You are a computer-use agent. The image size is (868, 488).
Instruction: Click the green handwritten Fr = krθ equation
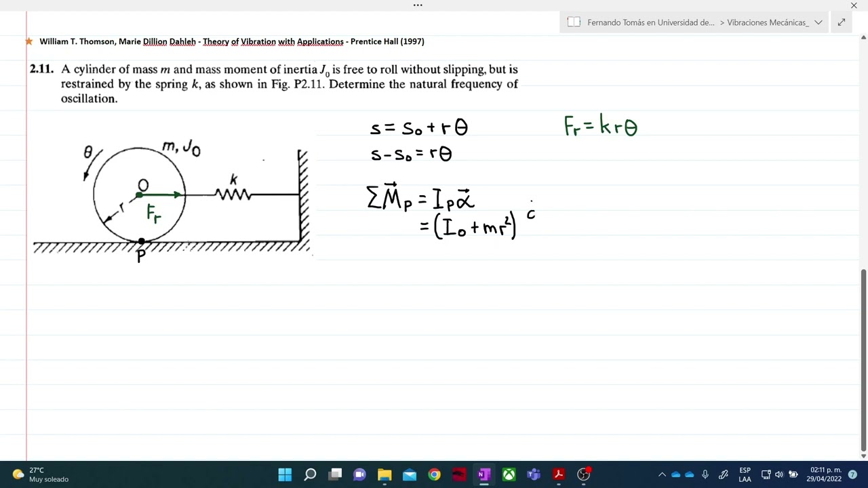coord(601,126)
